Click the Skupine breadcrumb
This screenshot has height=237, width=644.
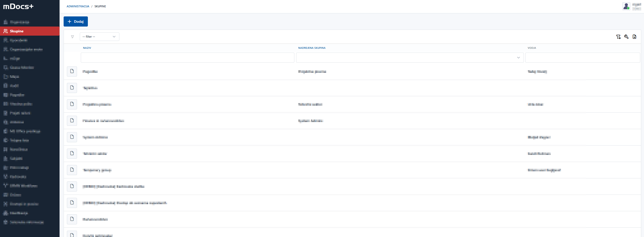[x=100, y=6]
